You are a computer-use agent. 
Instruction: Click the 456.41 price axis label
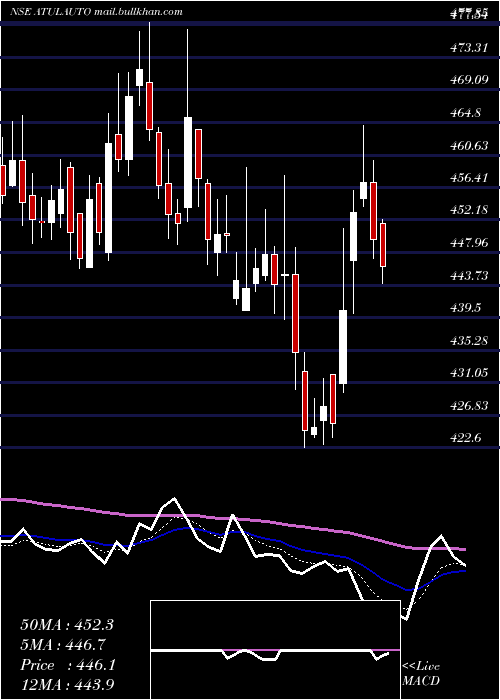[x=469, y=178]
